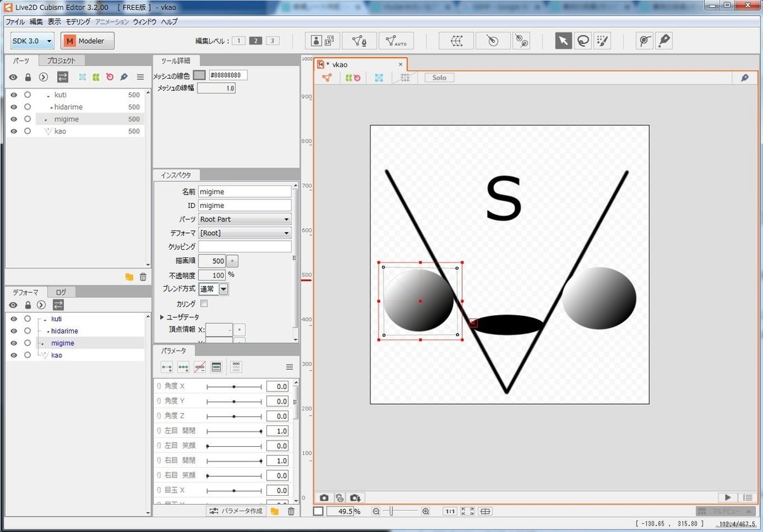Viewport: 763px width, 532px height.
Task: Select the manual mesh edit tool
Action: [359, 41]
